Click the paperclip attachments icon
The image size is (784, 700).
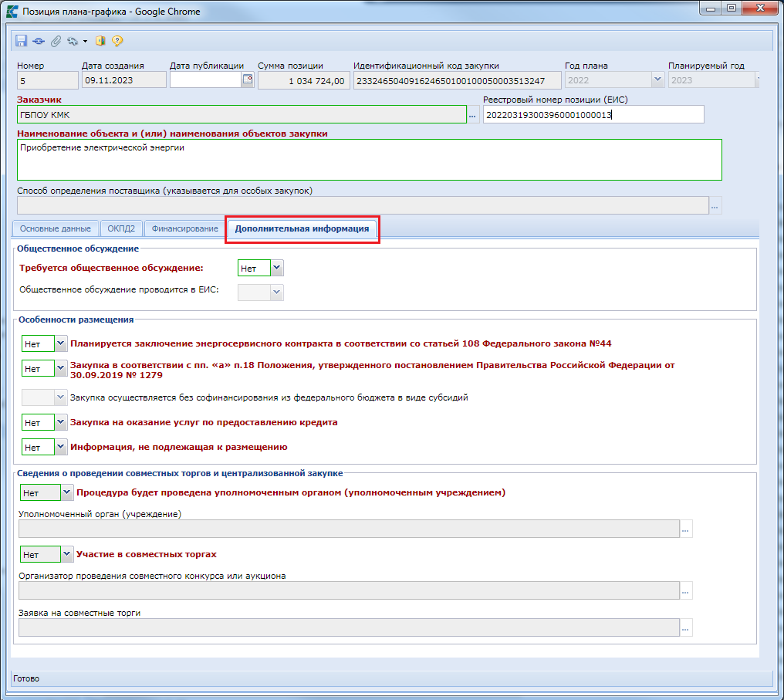(56, 41)
